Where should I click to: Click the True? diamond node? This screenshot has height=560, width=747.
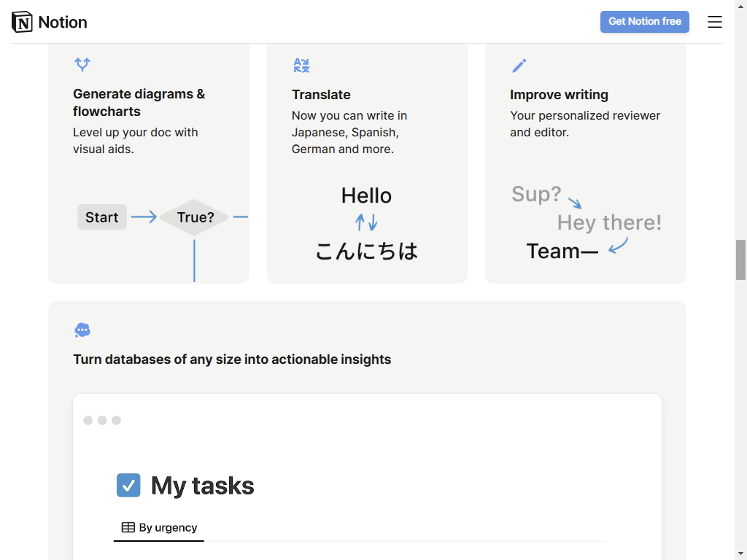pos(194,217)
